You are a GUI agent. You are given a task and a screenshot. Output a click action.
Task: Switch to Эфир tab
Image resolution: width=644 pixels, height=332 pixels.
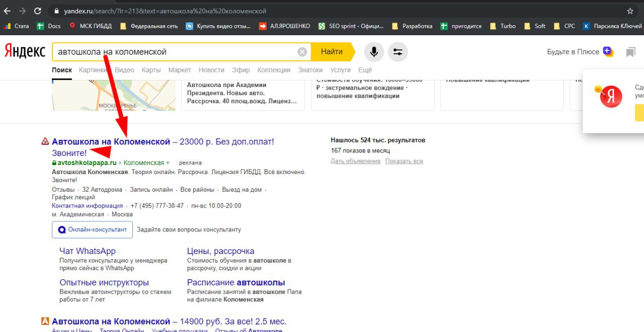click(x=241, y=70)
